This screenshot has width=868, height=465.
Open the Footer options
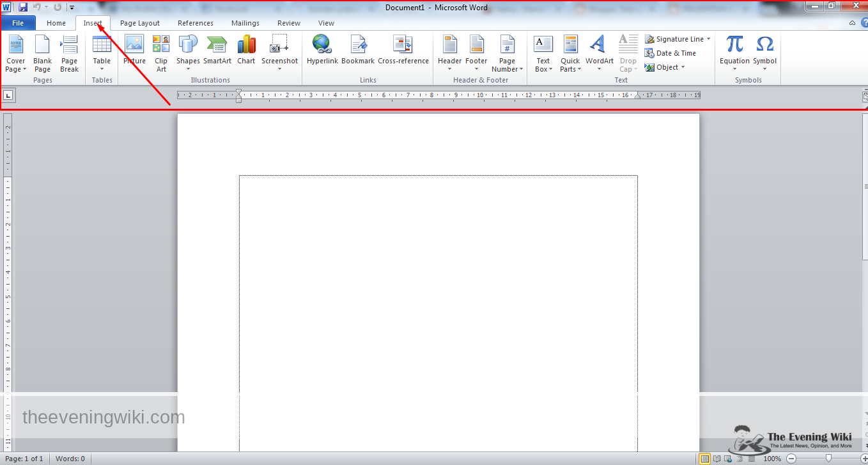(476, 54)
